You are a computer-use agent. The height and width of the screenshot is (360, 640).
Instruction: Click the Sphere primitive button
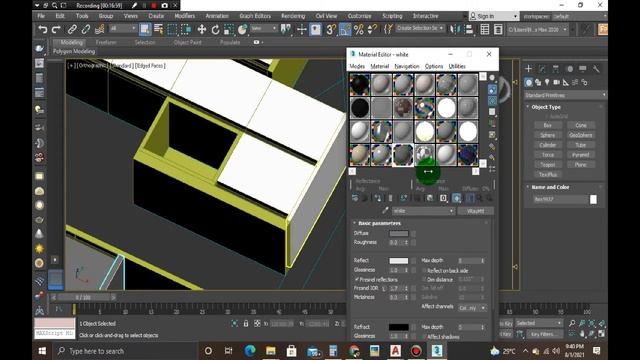(548, 135)
